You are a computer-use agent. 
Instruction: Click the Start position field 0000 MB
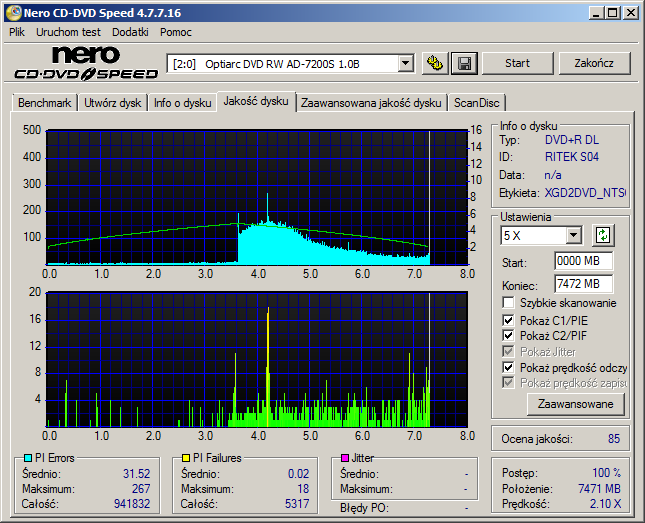pyautogui.click(x=583, y=261)
